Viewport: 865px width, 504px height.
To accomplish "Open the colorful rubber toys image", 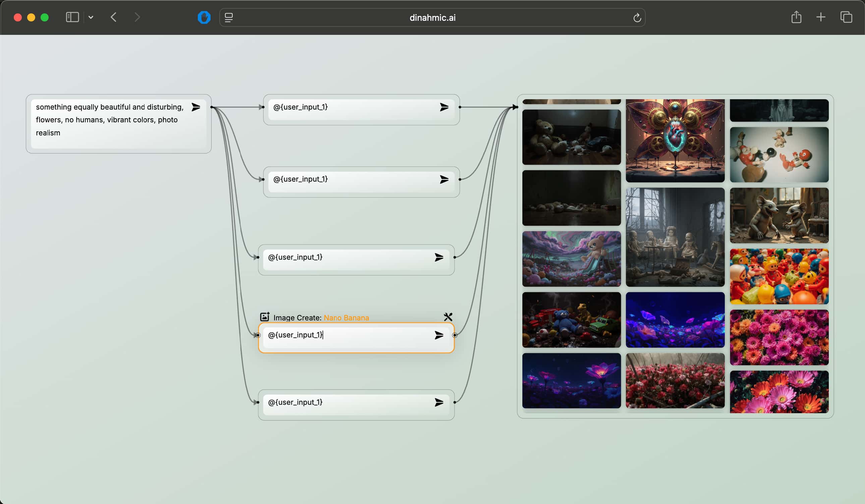I will [779, 276].
